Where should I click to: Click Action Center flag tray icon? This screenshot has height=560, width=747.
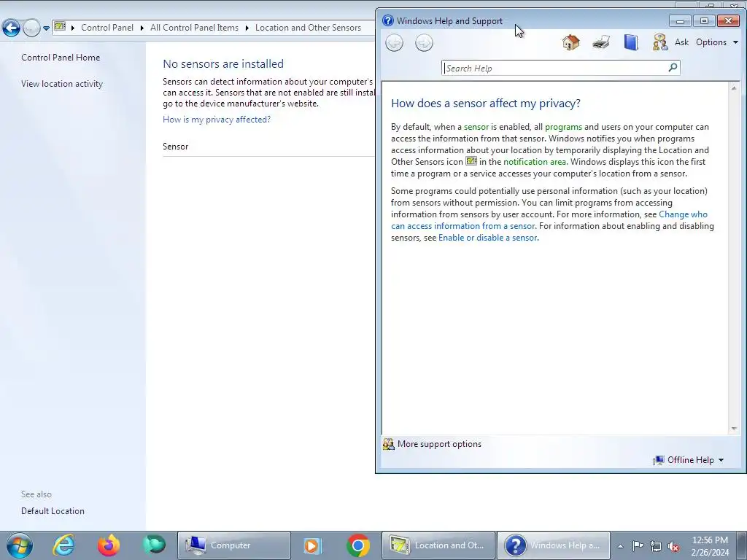pyautogui.click(x=638, y=545)
